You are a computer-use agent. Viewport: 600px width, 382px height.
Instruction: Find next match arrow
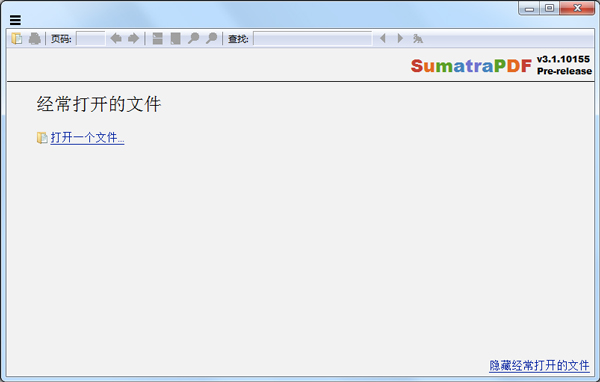pyautogui.click(x=400, y=38)
